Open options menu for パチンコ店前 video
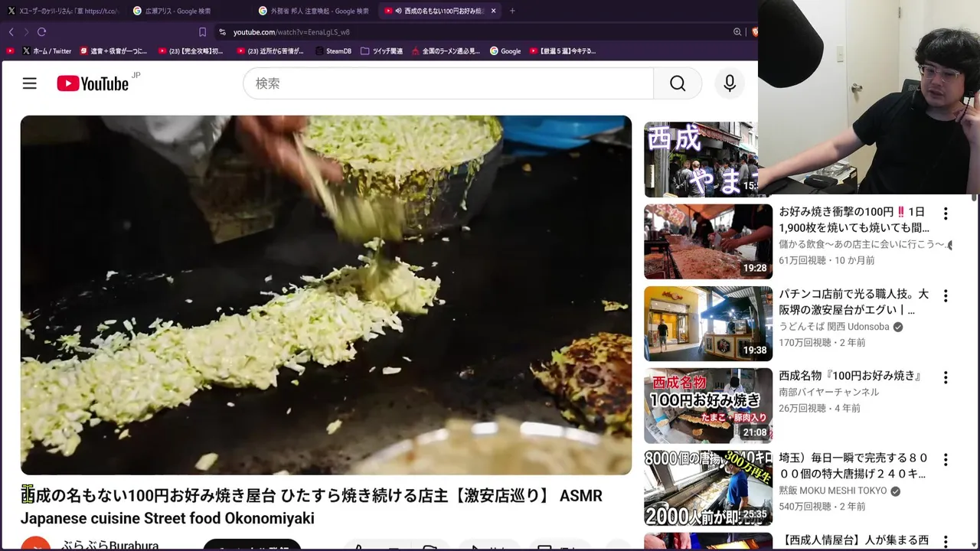This screenshot has width=980, height=551. [x=946, y=295]
